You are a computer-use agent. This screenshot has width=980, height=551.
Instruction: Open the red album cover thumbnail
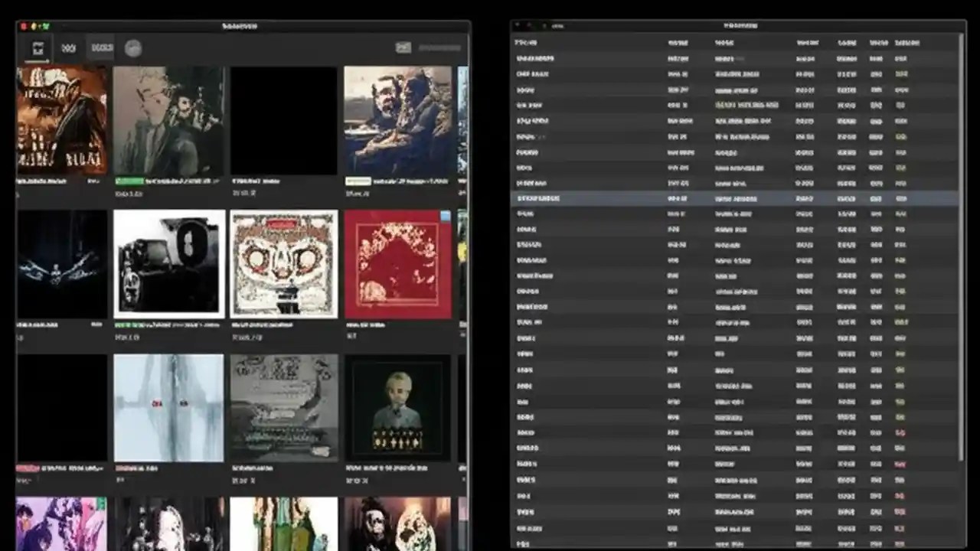pyautogui.click(x=398, y=263)
